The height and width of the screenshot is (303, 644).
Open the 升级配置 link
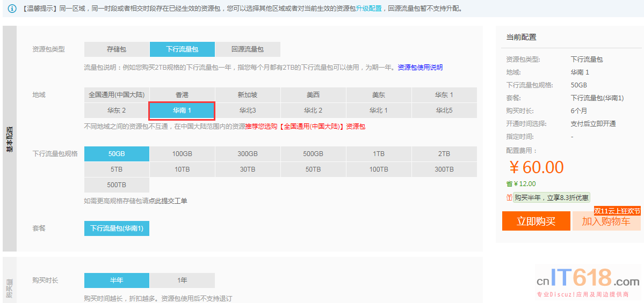(368, 9)
